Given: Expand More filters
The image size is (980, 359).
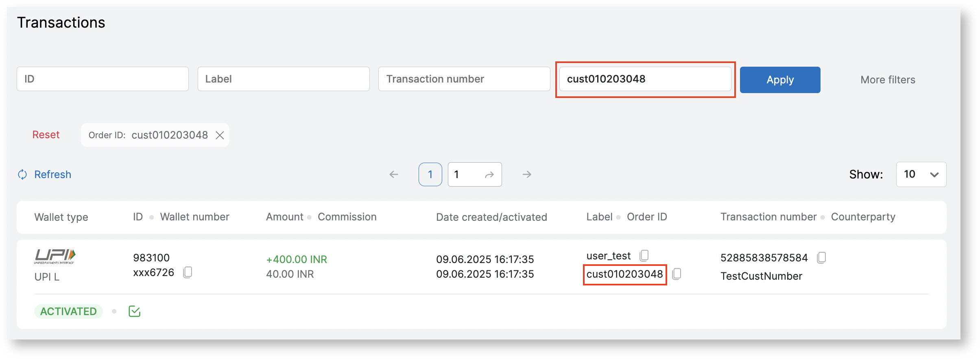Looking at the screenshot, I should [x=888, y=80].
